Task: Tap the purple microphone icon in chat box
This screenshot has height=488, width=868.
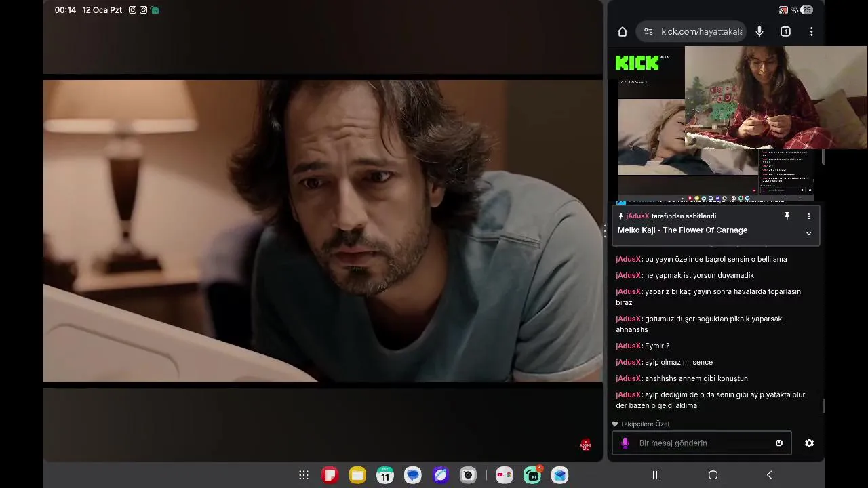Action: click(x=625, y=443)
